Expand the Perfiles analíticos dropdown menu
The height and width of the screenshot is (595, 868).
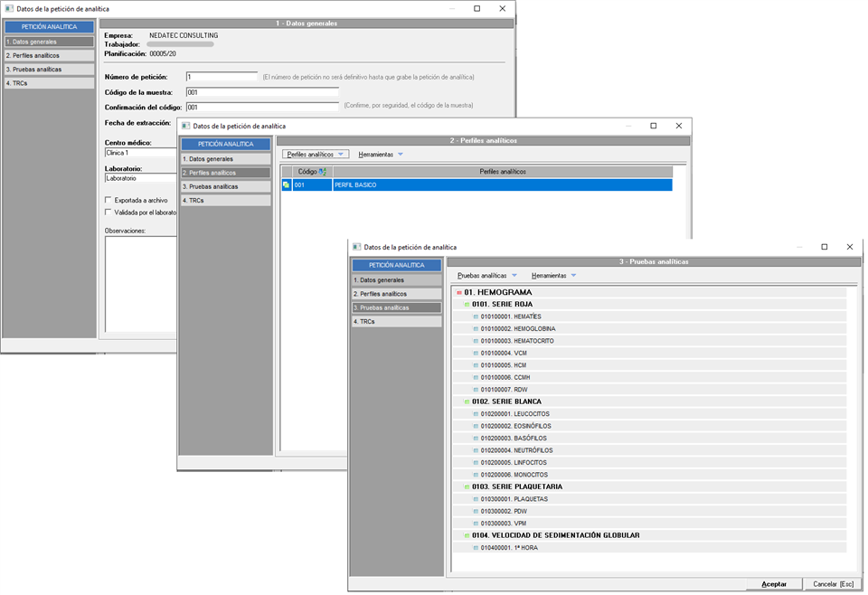coord(316,155)
